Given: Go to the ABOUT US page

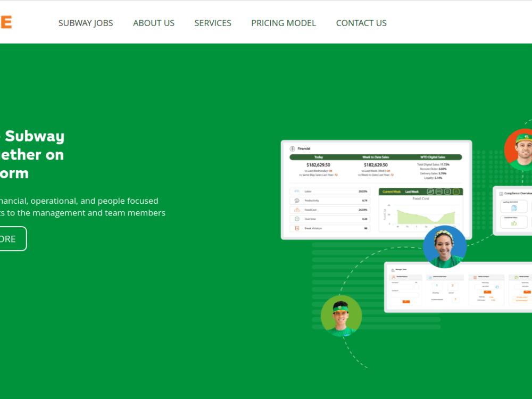Looking at the screenshot, I should tap(154, 23).
